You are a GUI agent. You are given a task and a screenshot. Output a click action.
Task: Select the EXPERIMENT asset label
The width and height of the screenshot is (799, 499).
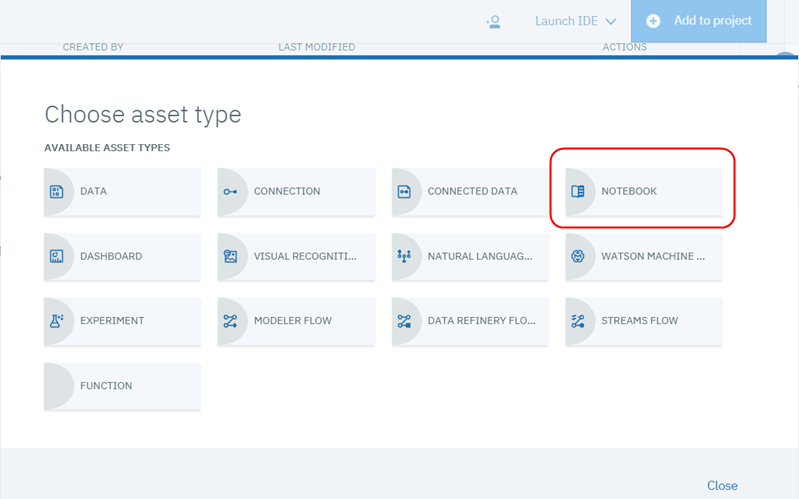(112, 321)
